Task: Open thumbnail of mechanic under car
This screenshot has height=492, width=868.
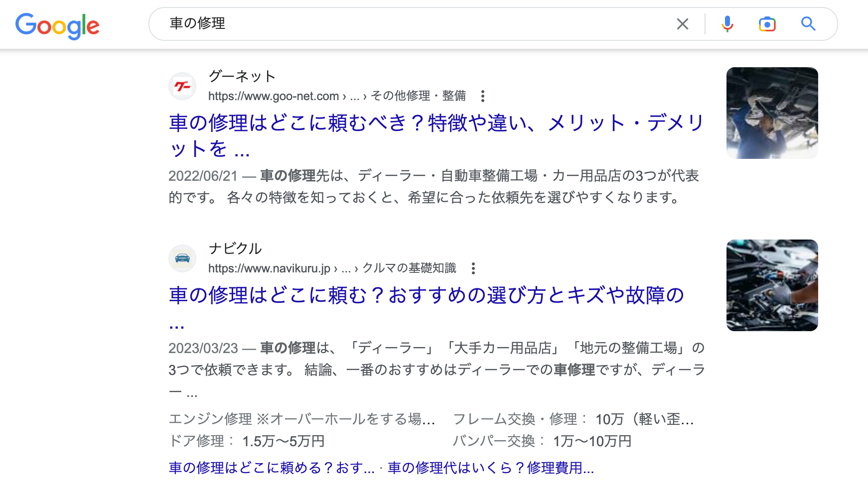Action: 772,113
